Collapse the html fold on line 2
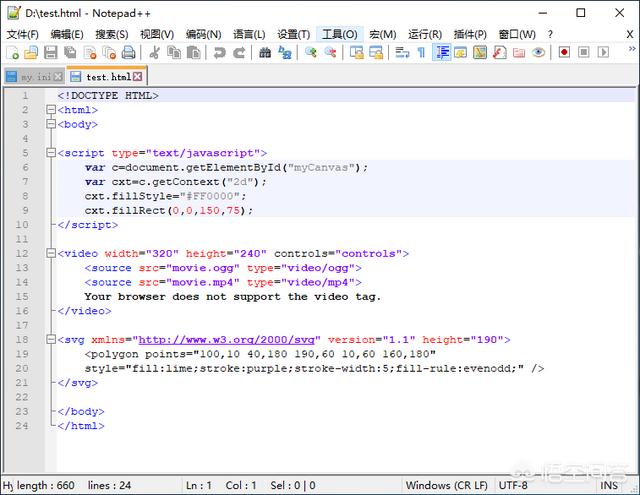This screenshot has width=640, height=495. pos(51,109)
